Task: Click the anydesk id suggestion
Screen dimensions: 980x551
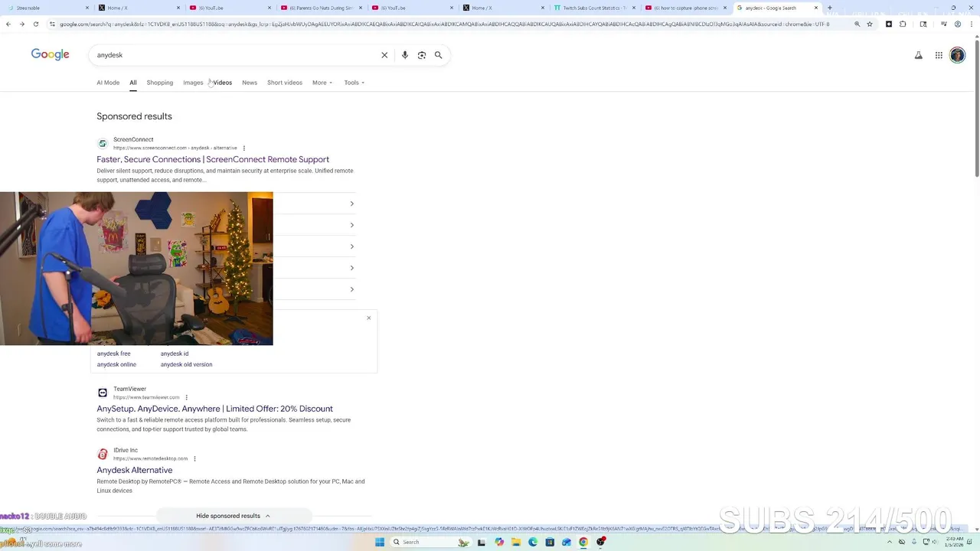Action: click(x=175, y=354)
